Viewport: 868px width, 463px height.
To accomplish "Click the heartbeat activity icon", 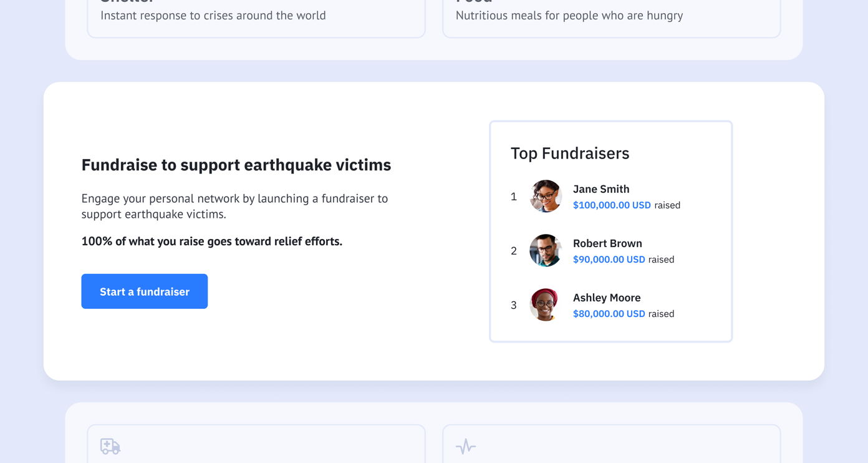I will [x=465, y=446].
